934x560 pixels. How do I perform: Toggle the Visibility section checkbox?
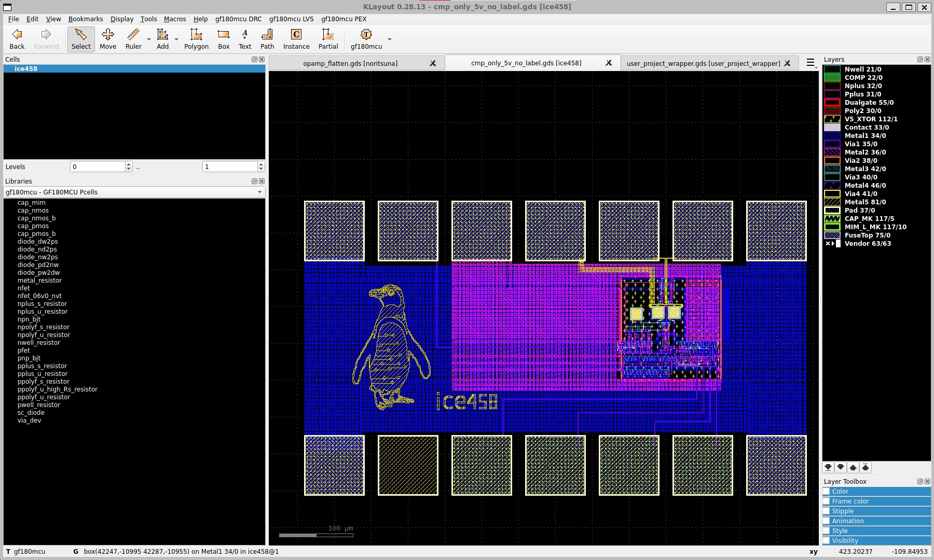point(827,540)
